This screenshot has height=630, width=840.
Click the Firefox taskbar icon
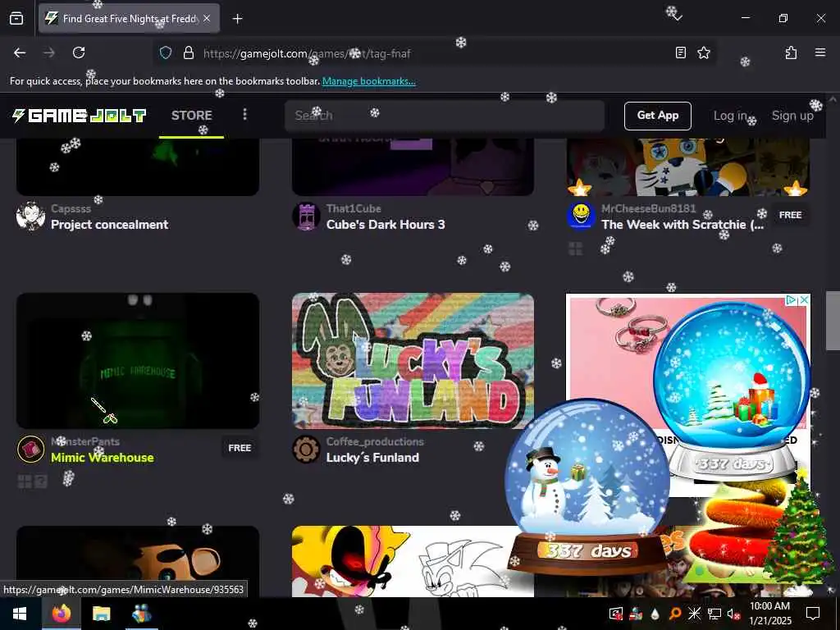61,614
